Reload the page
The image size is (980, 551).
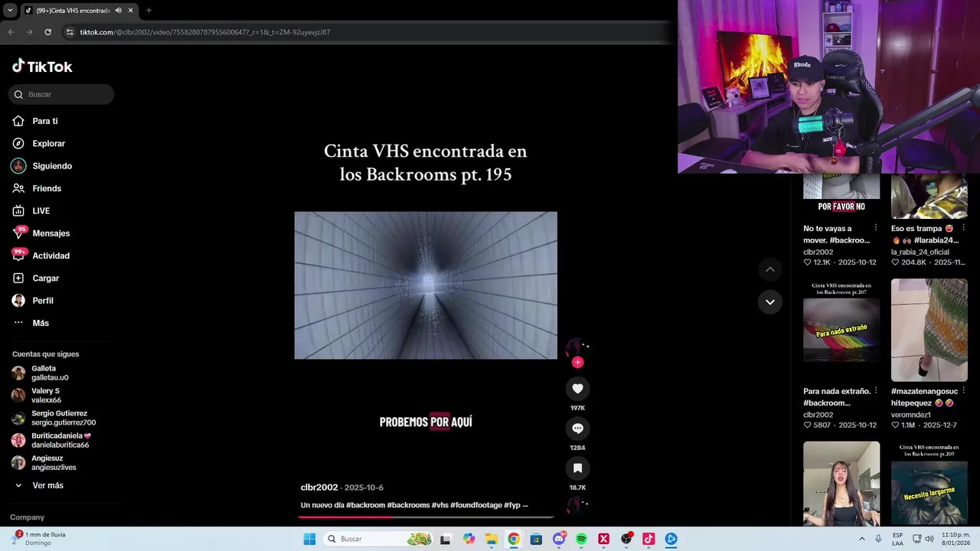click(x=47, y=32)
